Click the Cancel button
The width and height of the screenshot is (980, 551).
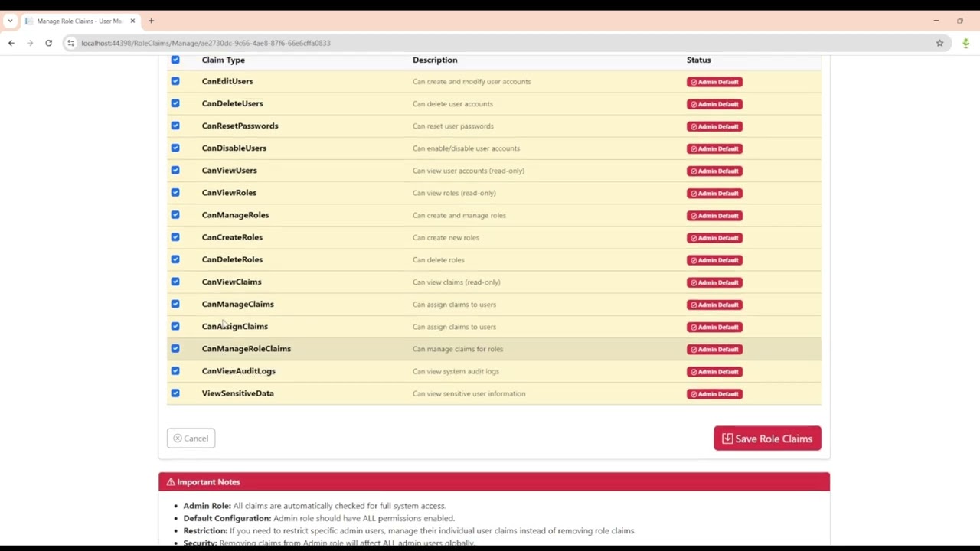(x=191, y=439)
